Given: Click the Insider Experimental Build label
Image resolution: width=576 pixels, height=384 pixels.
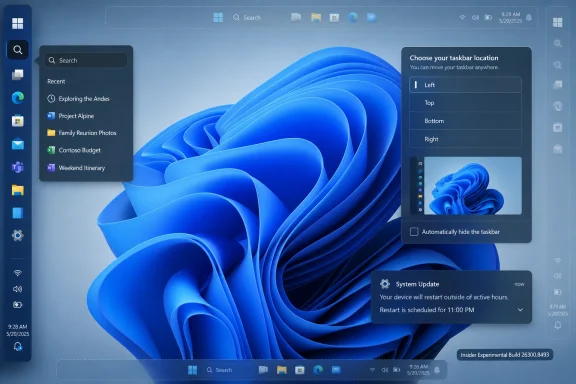Looking at the screenshot, I should pyautogui.click(x=505, y=355).
